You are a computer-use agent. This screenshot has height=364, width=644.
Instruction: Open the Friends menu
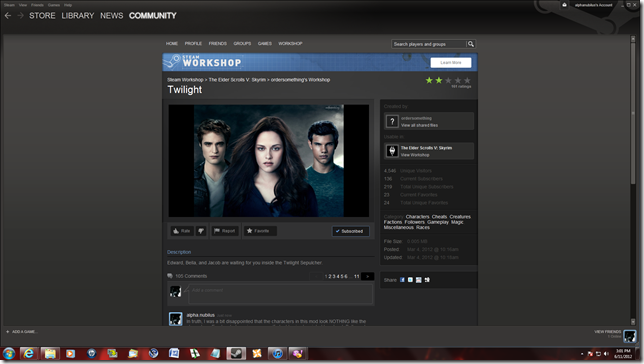tap(37, 5)
